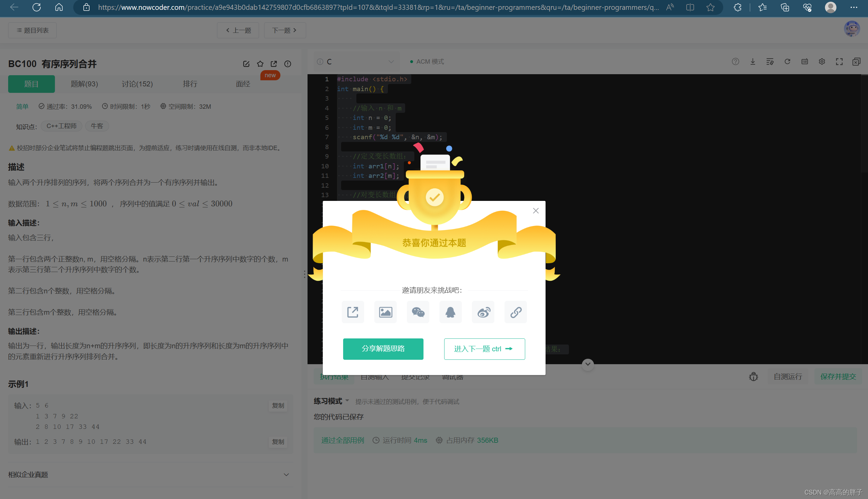Share via WeChat icon in dialog
Image resolution: width=868 pixels, height=499 pixels.
[x=418, y=312]
